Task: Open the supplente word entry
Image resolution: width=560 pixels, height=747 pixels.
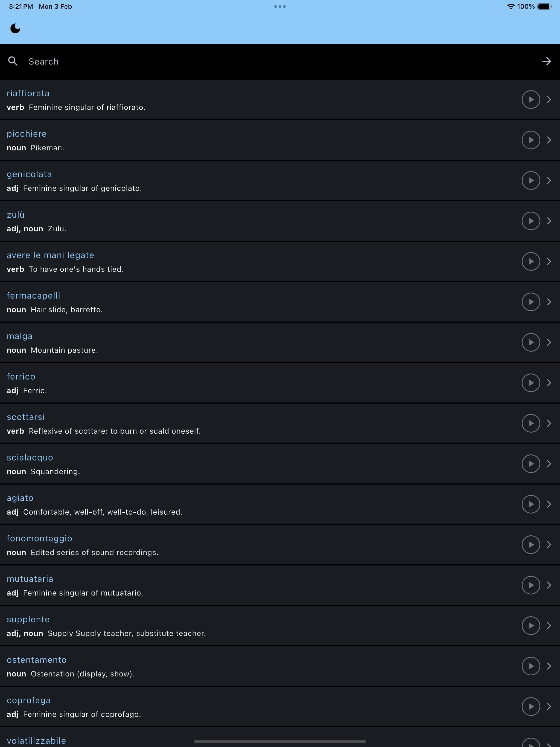Action: point(280,626)
